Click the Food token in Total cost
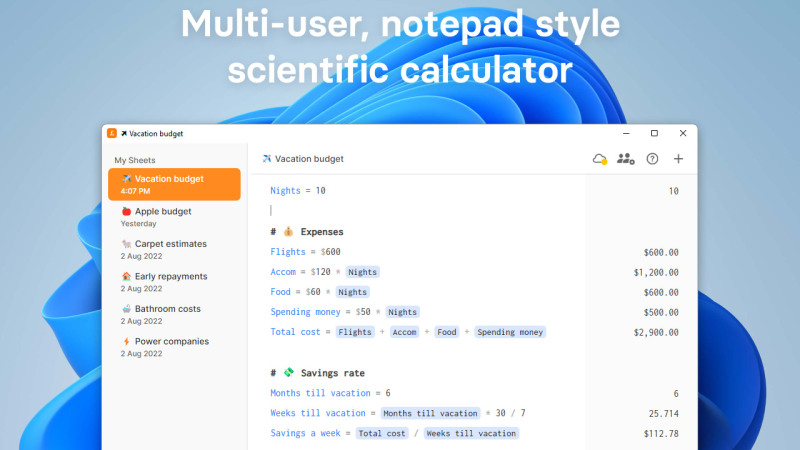 pos(447,332)
